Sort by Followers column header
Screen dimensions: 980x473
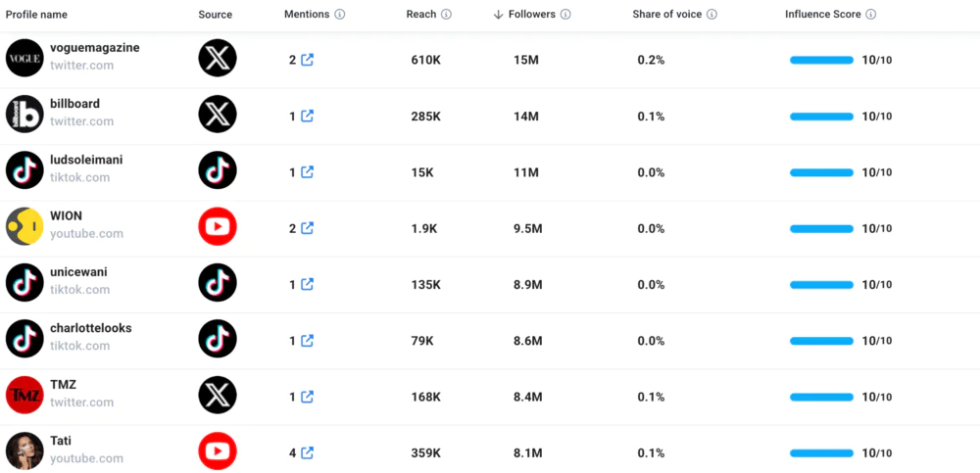coord(532,15)
